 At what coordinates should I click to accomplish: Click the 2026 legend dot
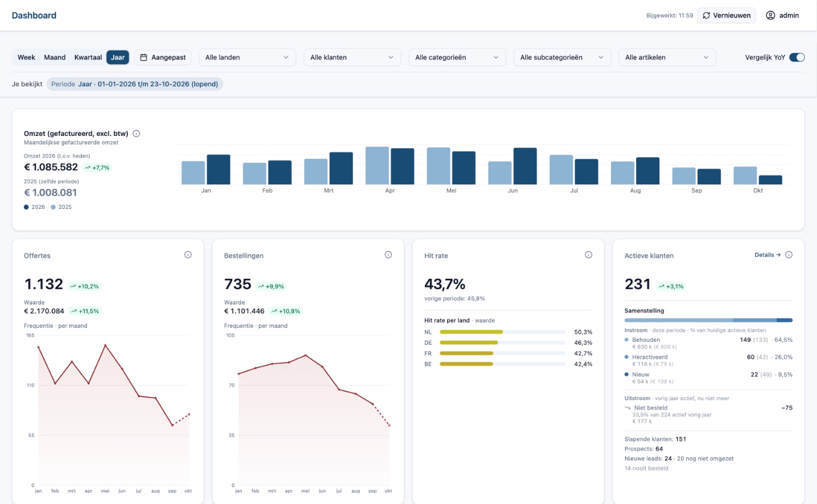pyautogui.click(x=26, y=207)
